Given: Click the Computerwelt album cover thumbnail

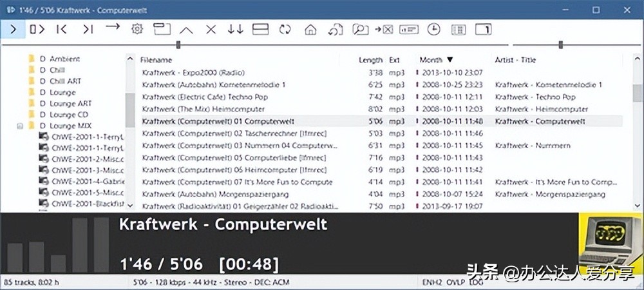Looking at the screenshot, I should (x=611, y=244).
